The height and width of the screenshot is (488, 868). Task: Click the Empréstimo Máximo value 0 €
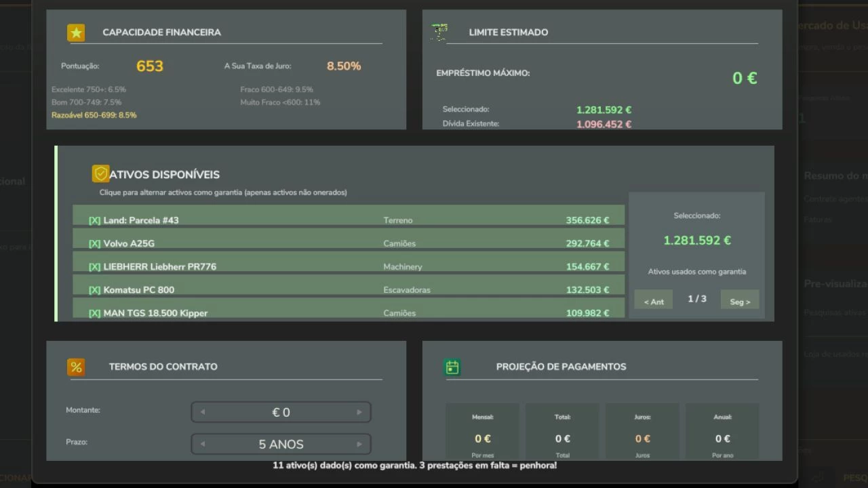(x=745, y=78)
